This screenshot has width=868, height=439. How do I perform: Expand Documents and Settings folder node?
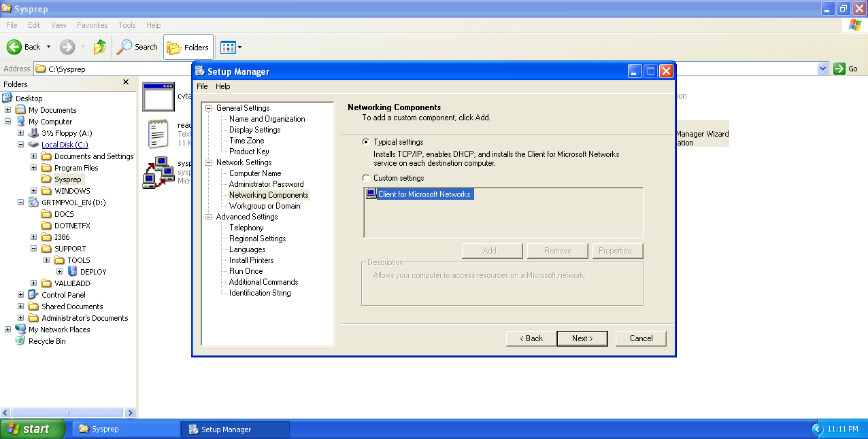[x=34, y=156]
